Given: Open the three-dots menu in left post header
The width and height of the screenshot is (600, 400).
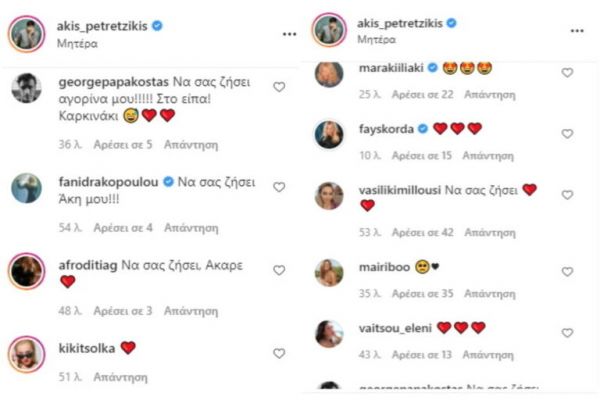Looking at the screenshot, I should point(289,33).
